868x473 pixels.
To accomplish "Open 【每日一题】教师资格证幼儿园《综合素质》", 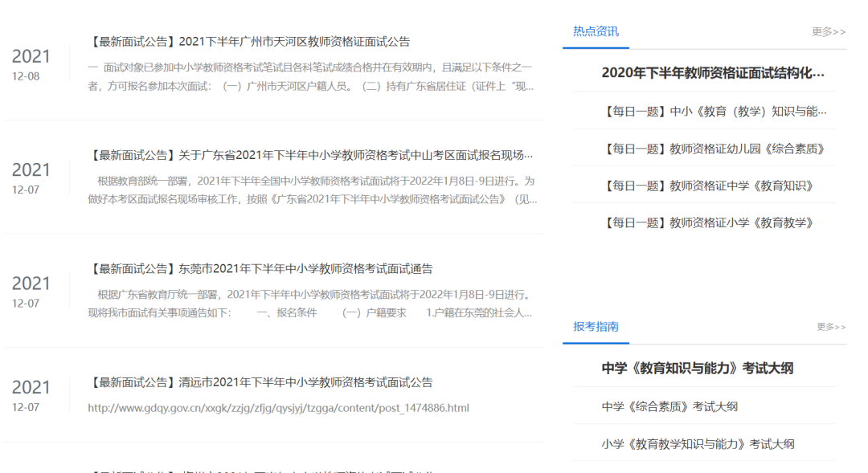I will click(714, 149).
